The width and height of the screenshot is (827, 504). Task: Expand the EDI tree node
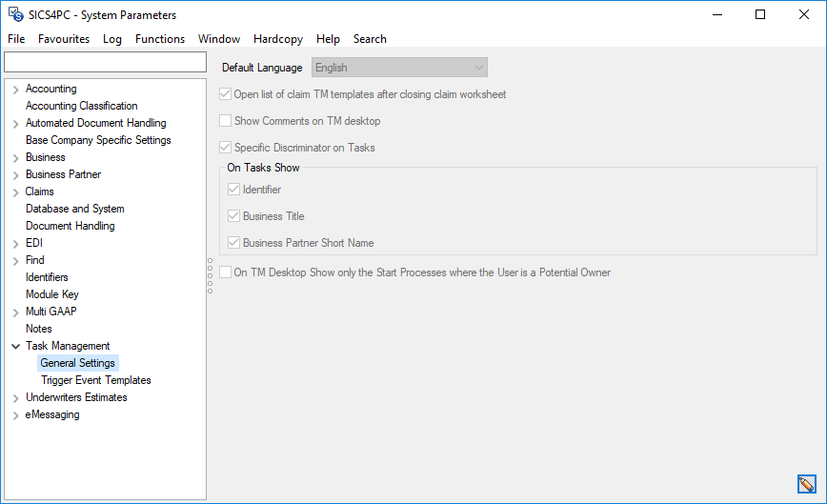(x=16, y=243)
